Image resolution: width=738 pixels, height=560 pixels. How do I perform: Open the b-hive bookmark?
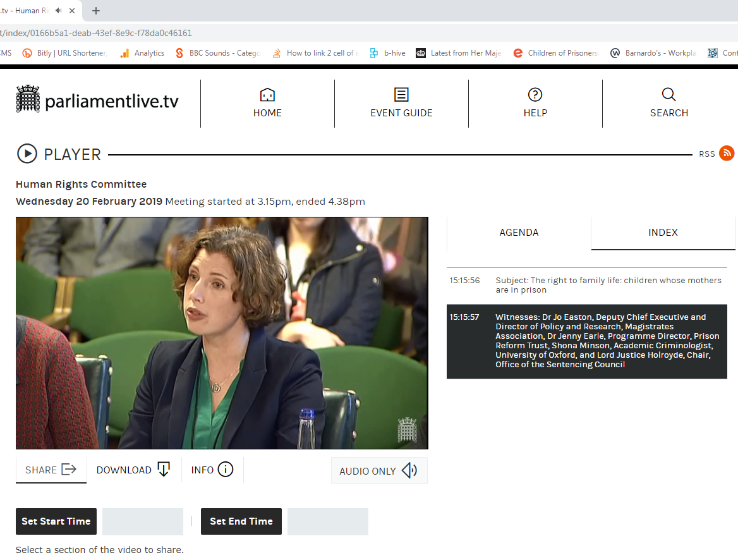click(x=388, y=53)
